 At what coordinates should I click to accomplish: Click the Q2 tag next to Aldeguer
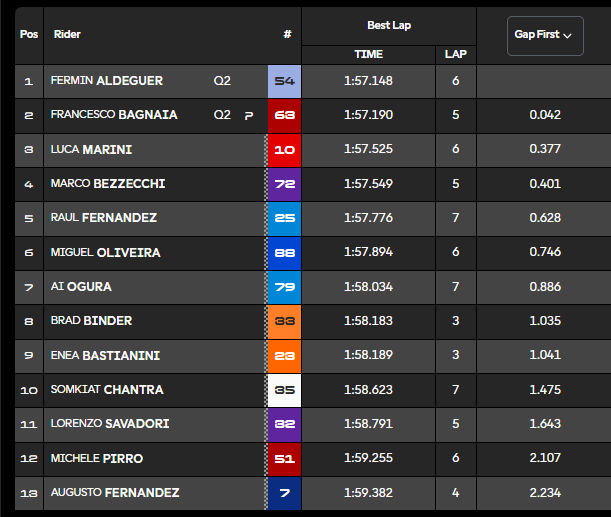(222, 81)
